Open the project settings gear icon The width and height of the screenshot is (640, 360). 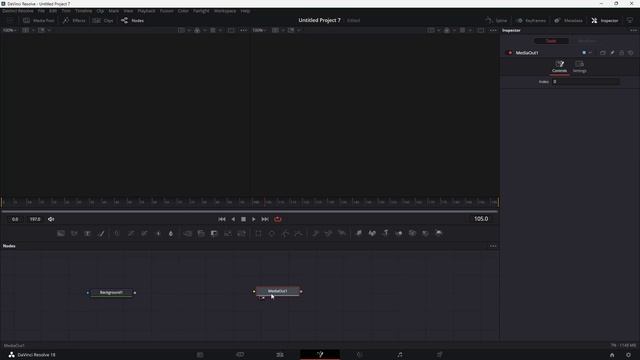[628, 355]
